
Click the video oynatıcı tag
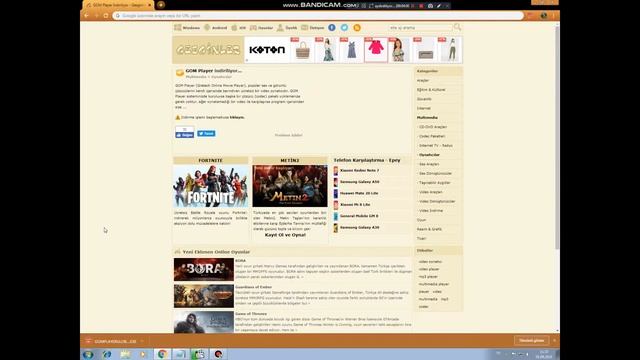430,262
